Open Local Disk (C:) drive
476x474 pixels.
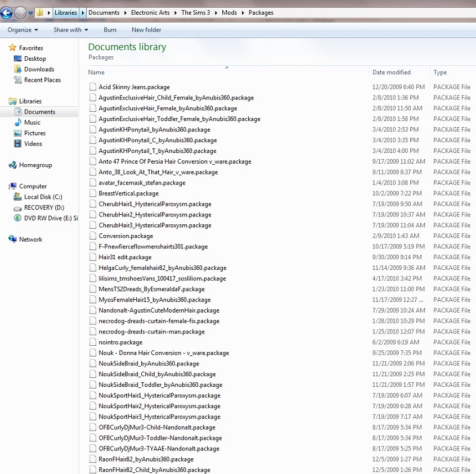(38, 197)
